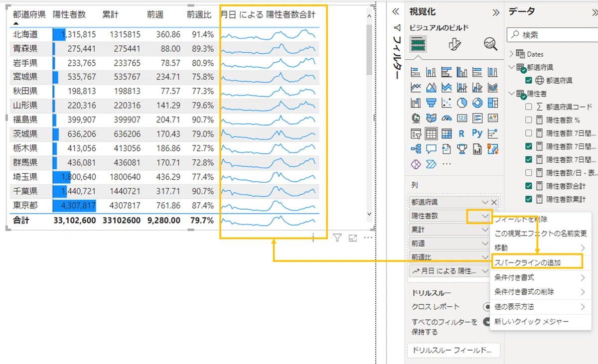Select the treemap visual
The width and height of the screenshot is (598, 364).
click(x=493, y=103)
